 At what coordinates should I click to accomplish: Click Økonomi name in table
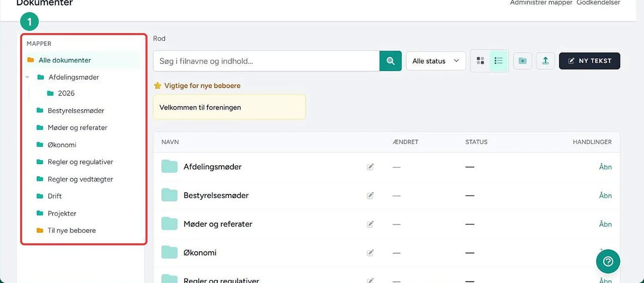pos(200,253)
